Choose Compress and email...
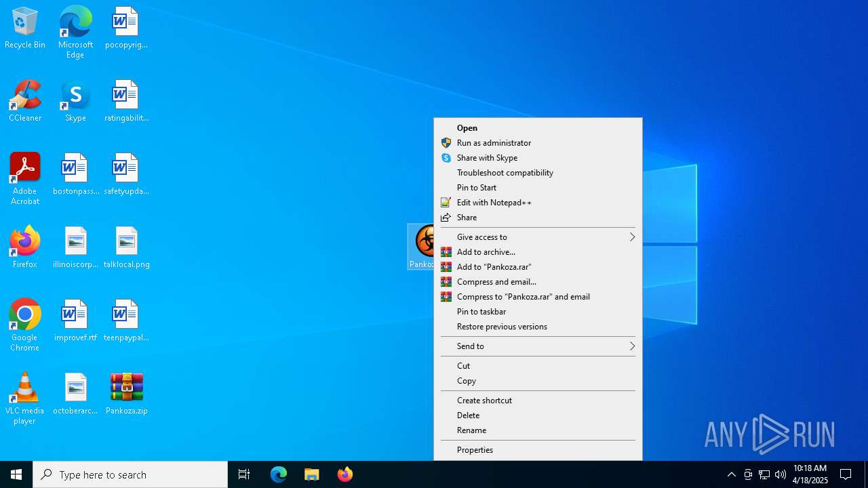The height and width of the screenshot is (488, 868). [538, 282]
